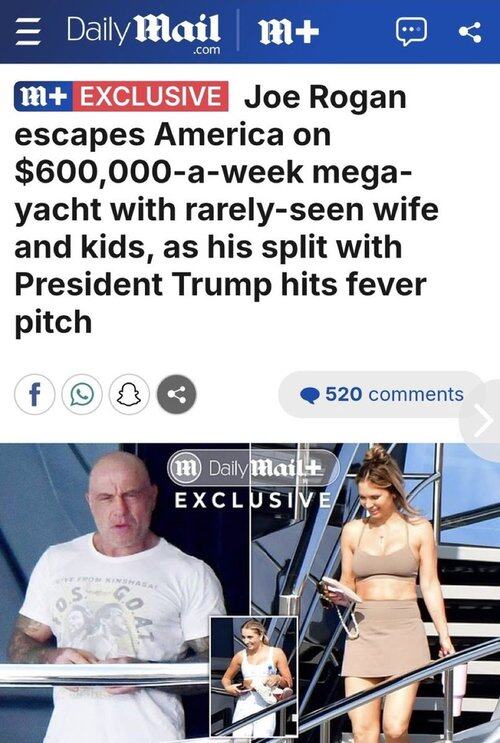Viewport: 500px width, 743px height.
Task: Tap the $600,000-a-week headline text
Action: [159, 172]
